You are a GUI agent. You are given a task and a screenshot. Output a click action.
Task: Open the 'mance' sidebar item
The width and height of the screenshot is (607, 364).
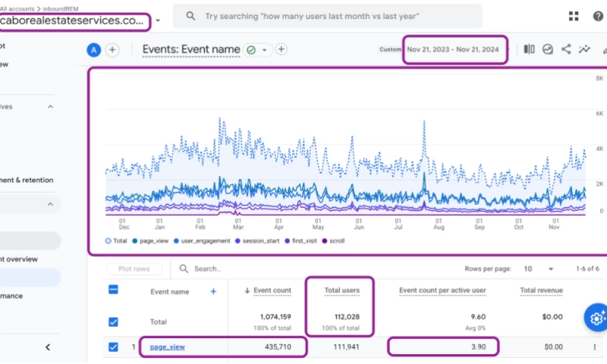coord(11,296)
